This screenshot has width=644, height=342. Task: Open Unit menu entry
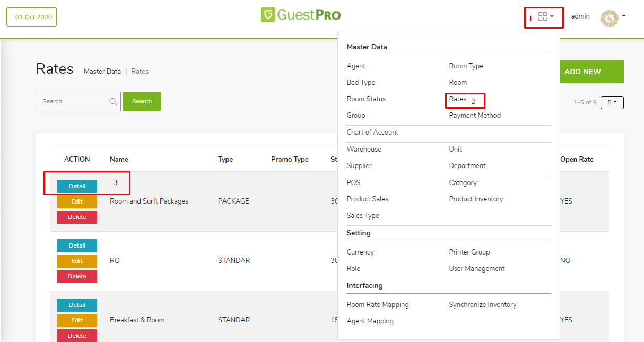point(455,149)
